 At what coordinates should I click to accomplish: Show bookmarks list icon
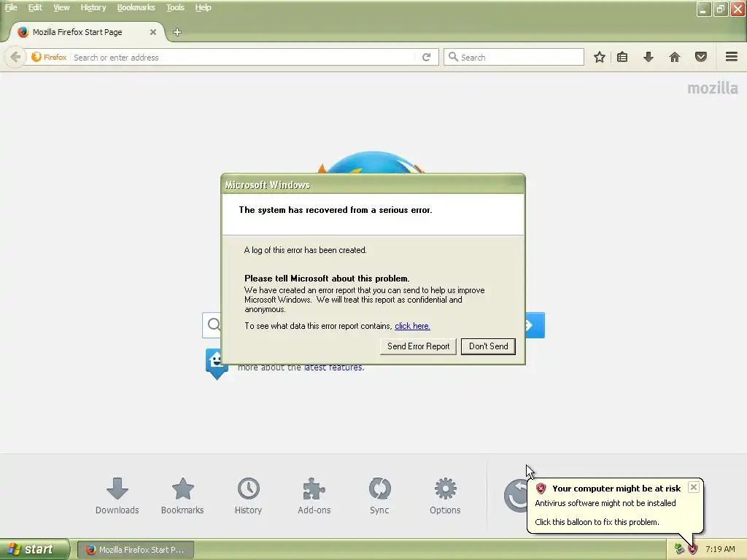point(622,57)
